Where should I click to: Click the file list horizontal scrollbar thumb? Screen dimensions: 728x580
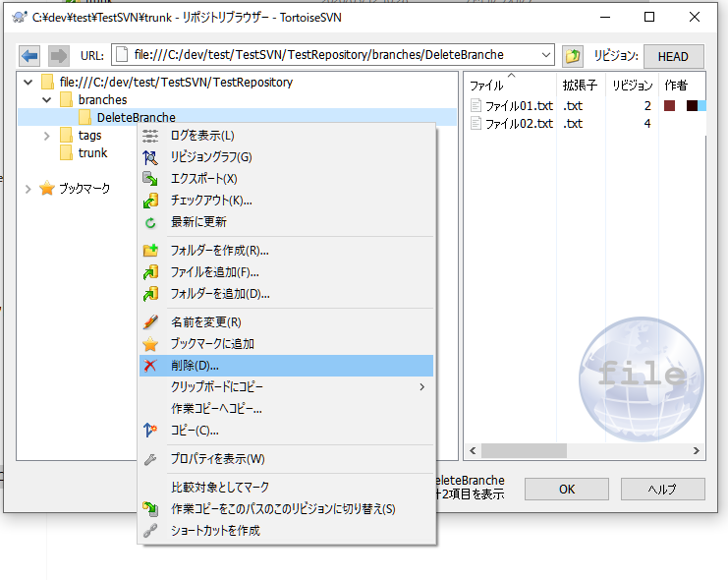[x=524, y=451]
